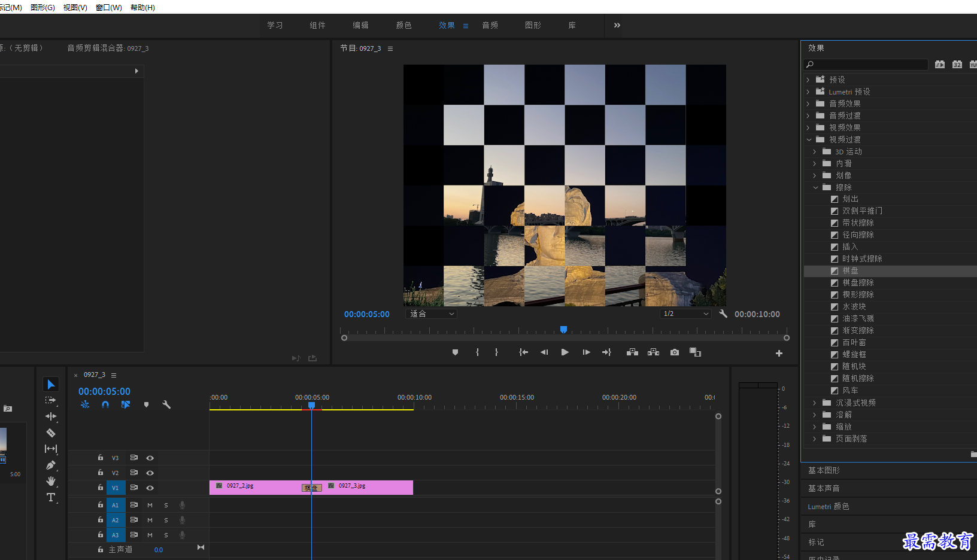977x560 pixels.
Task: Click program monitor playhead marker
Action: [x=563, y=330]
